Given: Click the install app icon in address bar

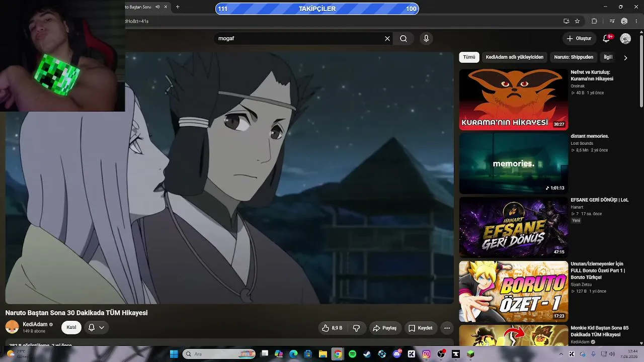Looking at the screenshot, I should click(567, 21).
